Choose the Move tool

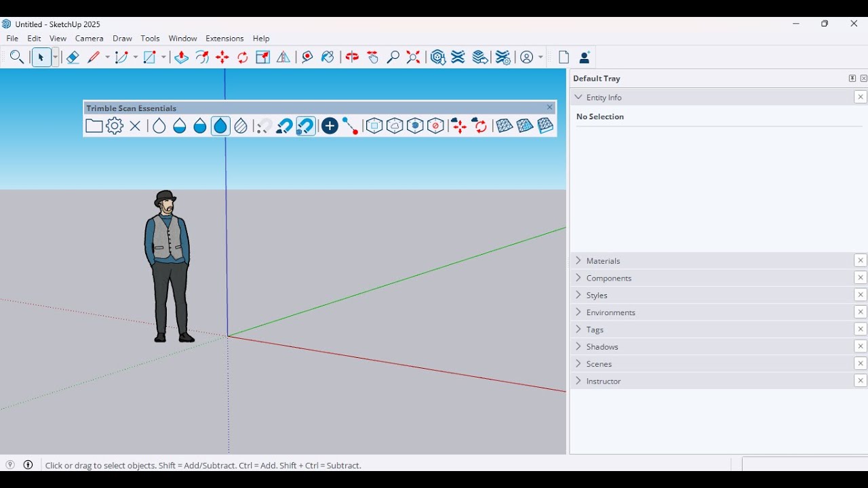click(x=222, y=58)
